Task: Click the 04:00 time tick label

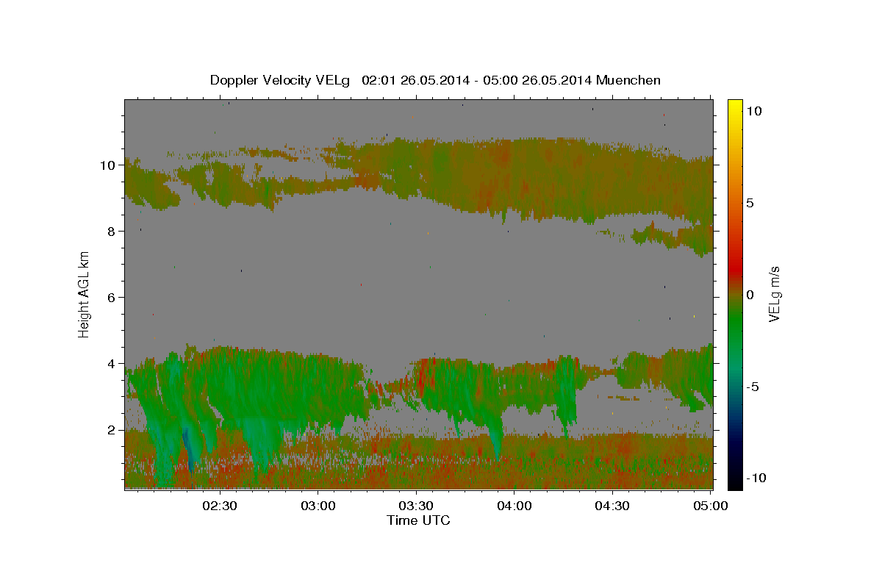Action: tap(514, 506)
